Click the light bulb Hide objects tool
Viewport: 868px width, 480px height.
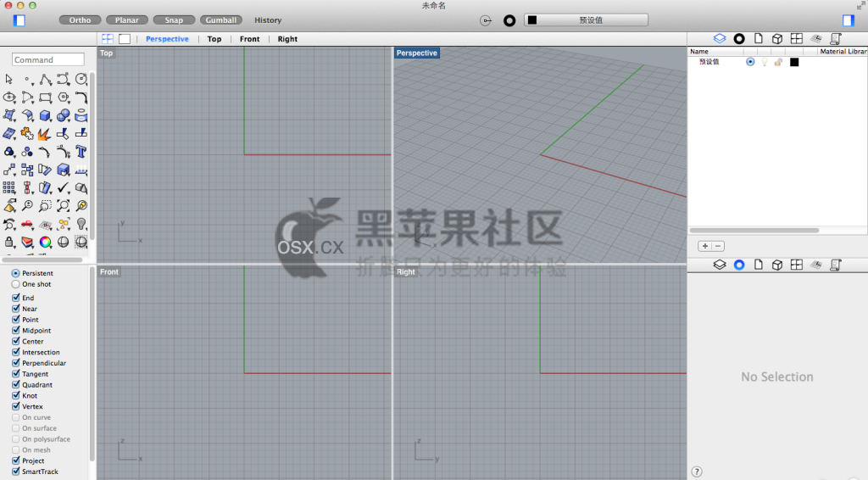pyautogui.click(x=81, y=224)
